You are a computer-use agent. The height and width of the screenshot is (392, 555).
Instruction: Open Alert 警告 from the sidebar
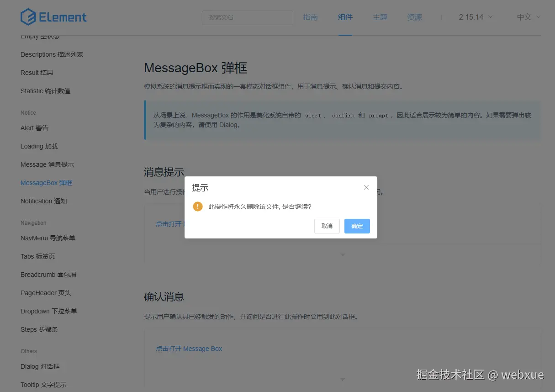tap(34, 128)
